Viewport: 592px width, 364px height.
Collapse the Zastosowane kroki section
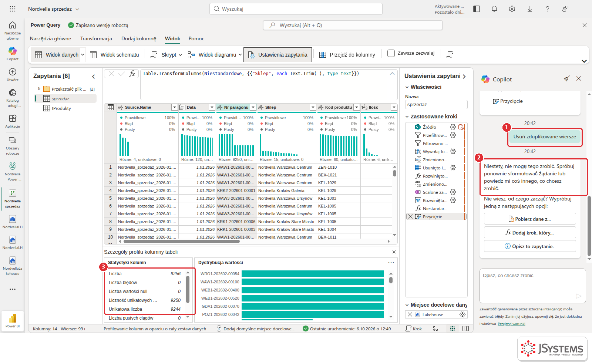coord(407,117)
